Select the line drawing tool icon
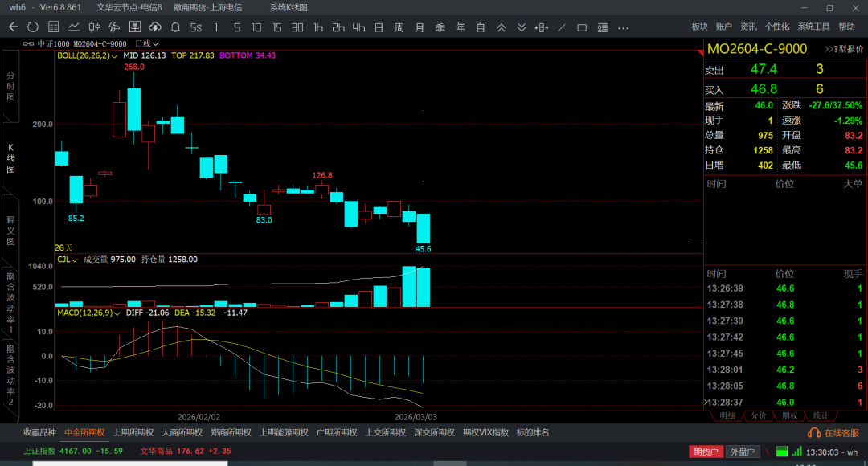Screen dimensions: 868x466 [x=562, y=27]
